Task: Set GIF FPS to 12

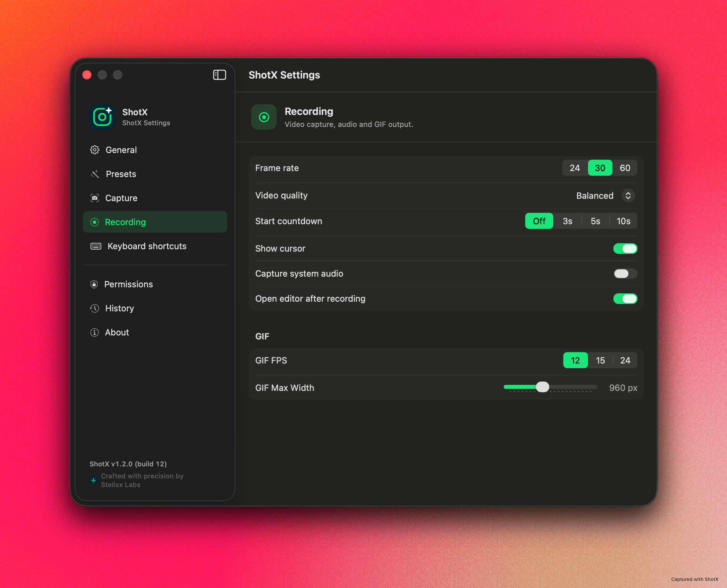Action: [575, 360]
